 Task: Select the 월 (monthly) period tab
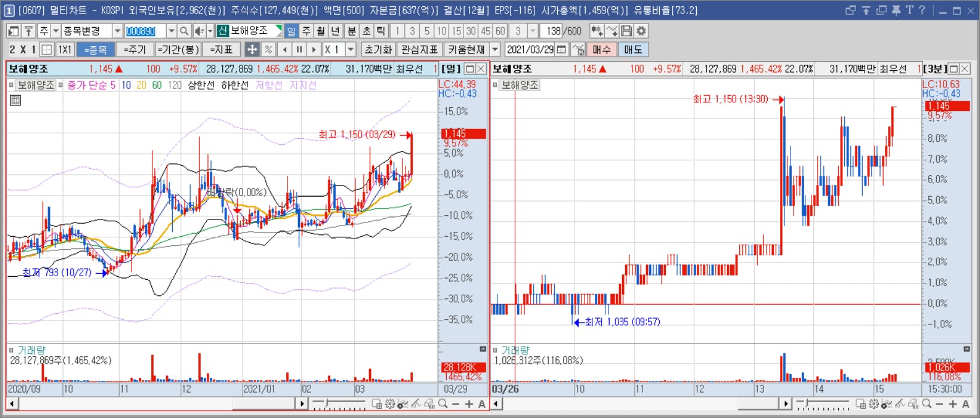(x=321, y=31)
